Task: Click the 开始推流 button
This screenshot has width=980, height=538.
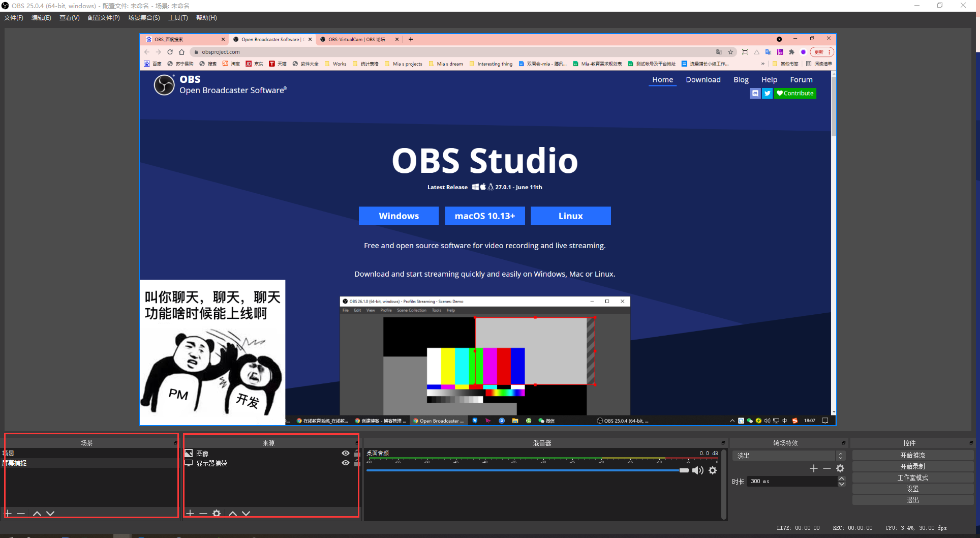Action: [x=913, y=455]
